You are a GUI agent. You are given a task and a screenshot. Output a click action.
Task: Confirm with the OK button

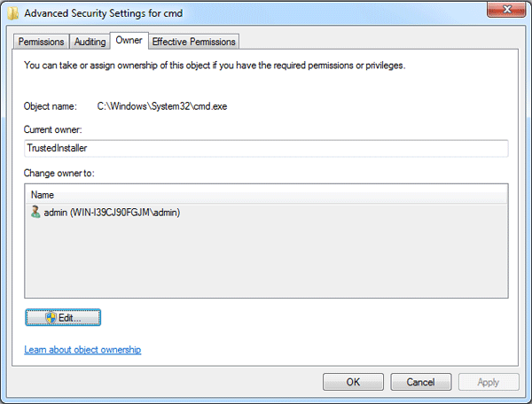[353, 382]
